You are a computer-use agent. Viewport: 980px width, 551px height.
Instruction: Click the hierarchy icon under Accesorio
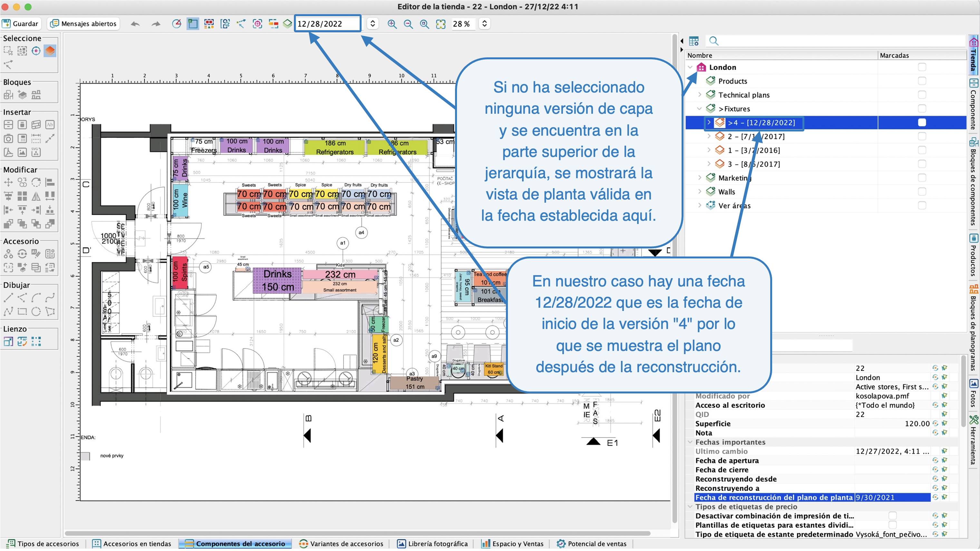[x=8, y=254]
